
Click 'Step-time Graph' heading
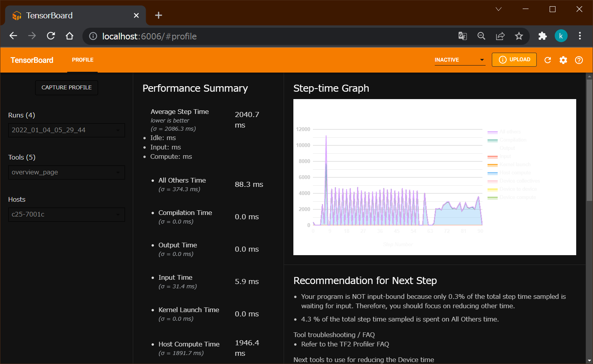331,89
